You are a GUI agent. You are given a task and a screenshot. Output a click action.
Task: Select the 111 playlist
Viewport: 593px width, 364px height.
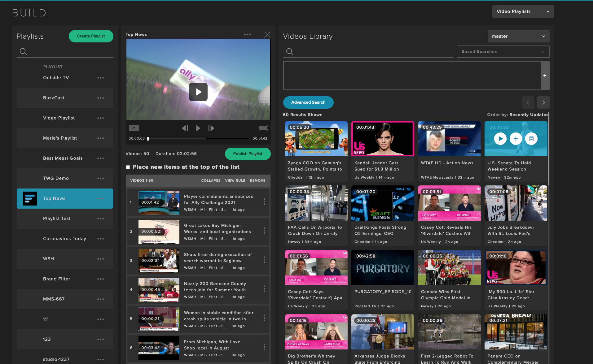(x=65, y=319)
